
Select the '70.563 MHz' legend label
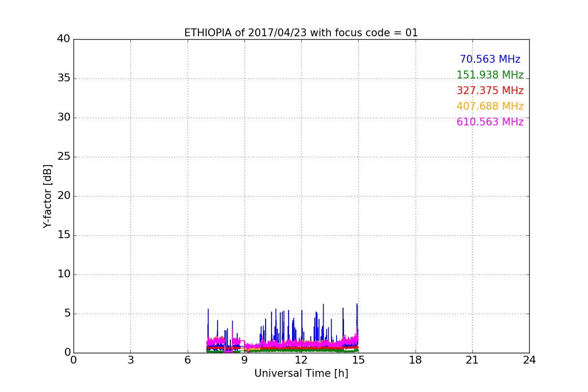pos(490,59)
